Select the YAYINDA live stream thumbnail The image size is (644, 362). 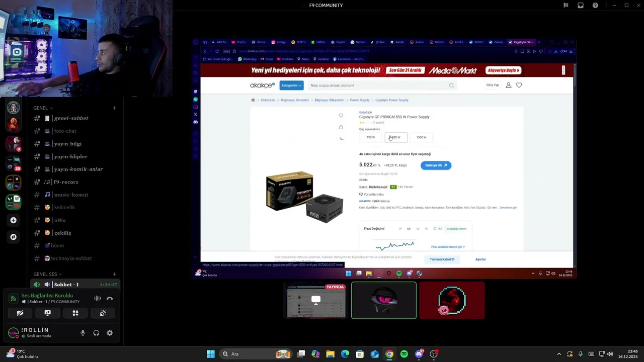coord(316,301)
